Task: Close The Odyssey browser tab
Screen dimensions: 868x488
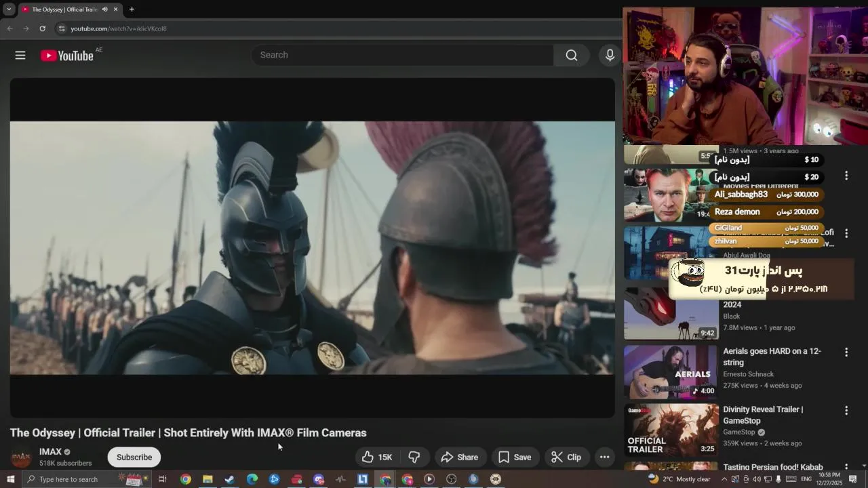Action: pyautogui.click(x=115, y=9)
